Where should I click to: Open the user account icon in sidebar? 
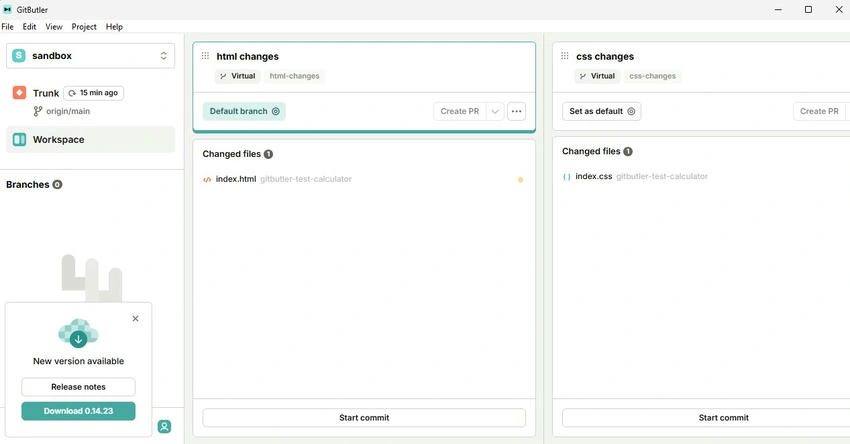[164, 427]
